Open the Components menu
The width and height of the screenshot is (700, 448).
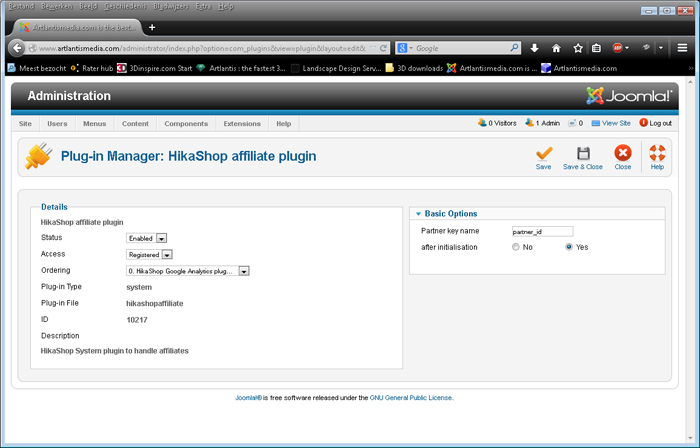click(x=186, y=124)
